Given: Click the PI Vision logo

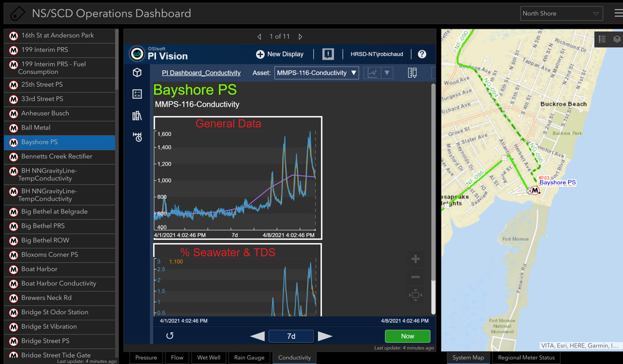Looking at the screenshot, I should (x=159, y=53).
